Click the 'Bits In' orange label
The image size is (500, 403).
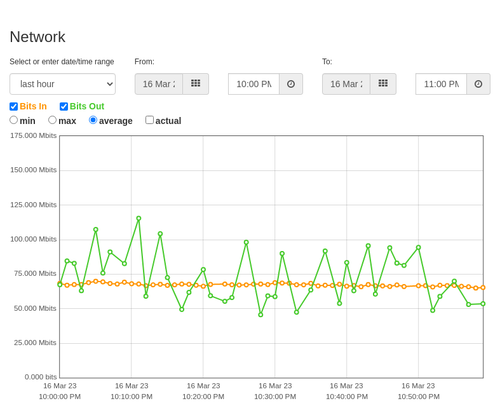click(33, 106)
